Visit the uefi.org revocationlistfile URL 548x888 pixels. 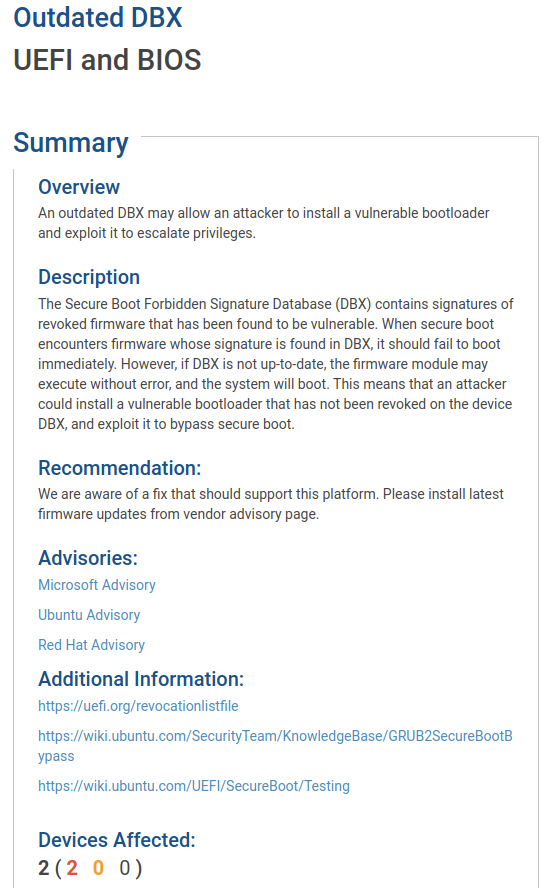(x=138, y=706)
